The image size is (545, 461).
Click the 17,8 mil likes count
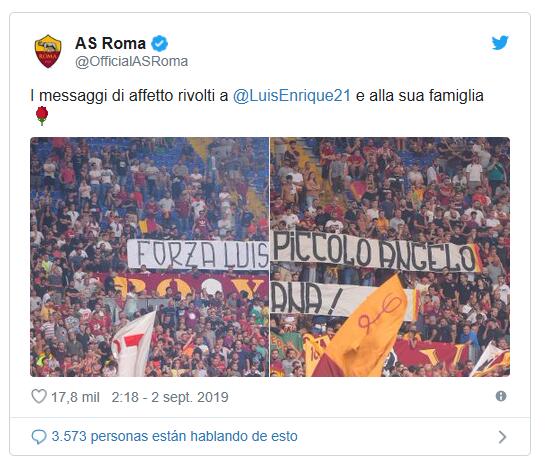tap(75, 397)
